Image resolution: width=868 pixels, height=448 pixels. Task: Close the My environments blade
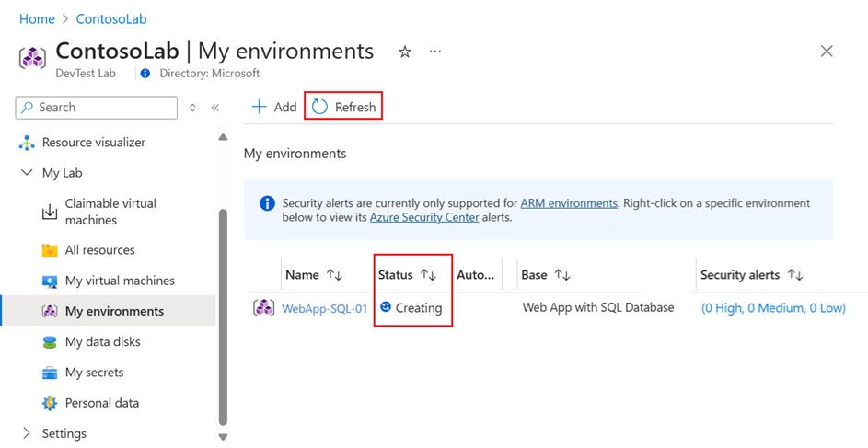click(x=827, y=52)
